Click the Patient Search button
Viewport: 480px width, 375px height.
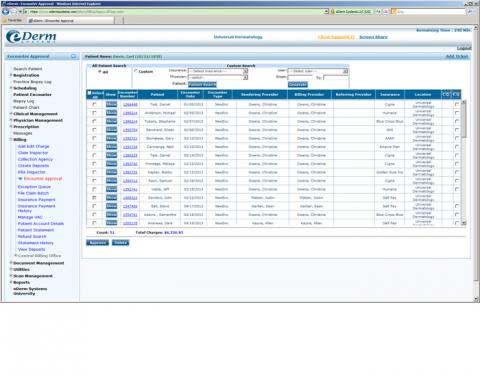click(x=202, y=84)
